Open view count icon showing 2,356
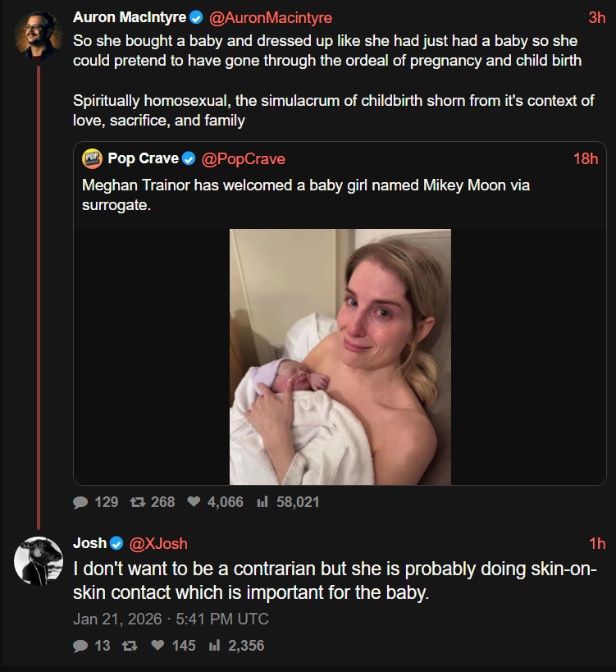Viewport: 616px width, 672px height. tap(215, 646)
